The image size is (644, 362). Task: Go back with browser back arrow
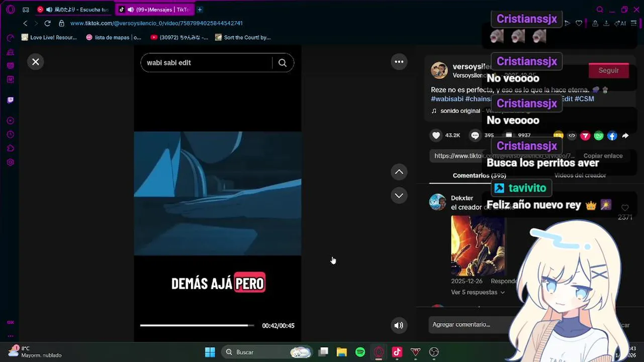pos(25,23)
